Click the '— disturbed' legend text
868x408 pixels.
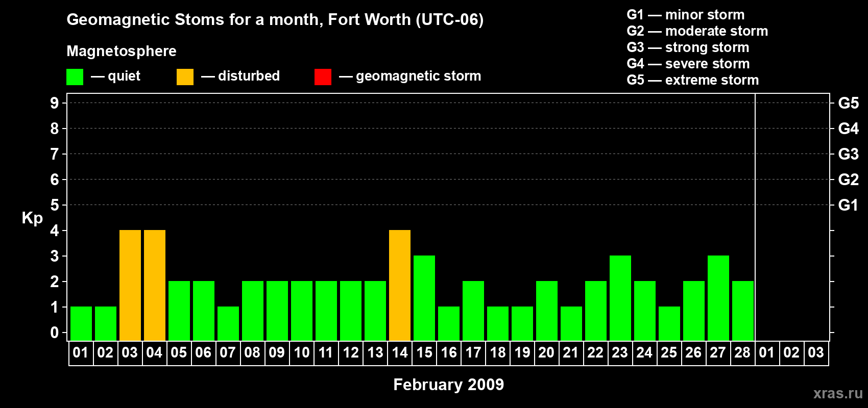(240, 76)
